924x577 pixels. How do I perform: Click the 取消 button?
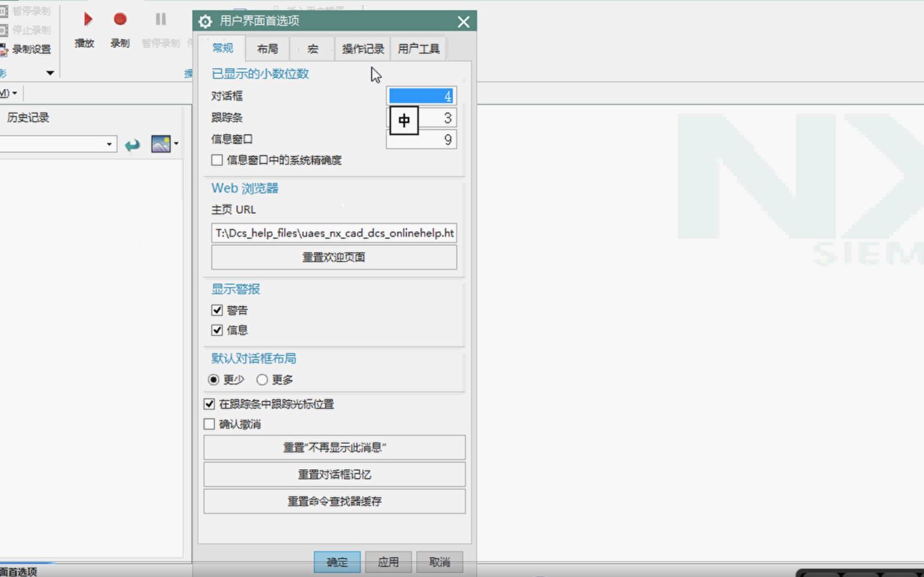(439, 562)
